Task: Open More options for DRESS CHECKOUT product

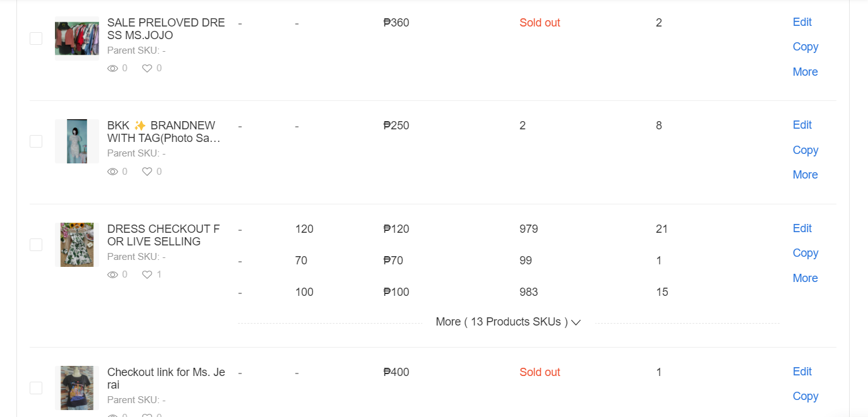Action: tap(805, 278)
